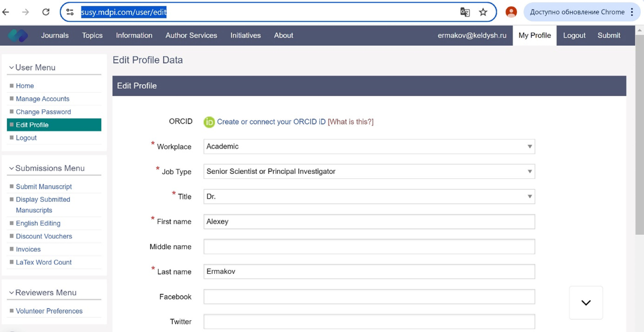Open the Google Translate page icon
Screen dimensions: 644x332
465,12
